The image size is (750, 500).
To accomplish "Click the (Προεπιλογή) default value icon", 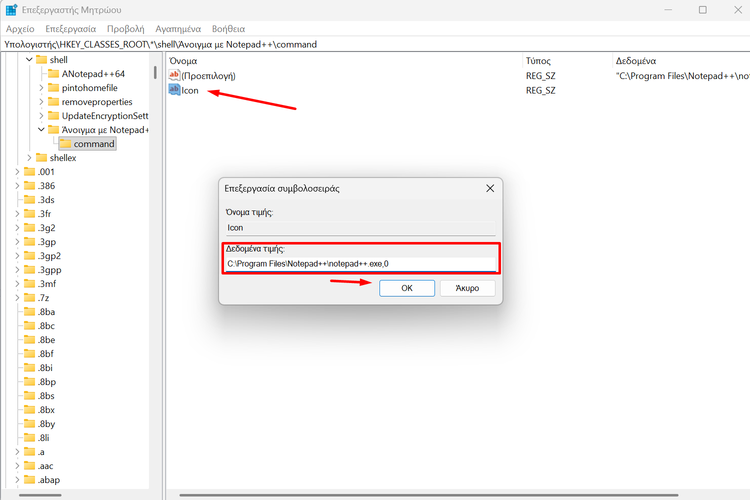I will tap(174, 75).
